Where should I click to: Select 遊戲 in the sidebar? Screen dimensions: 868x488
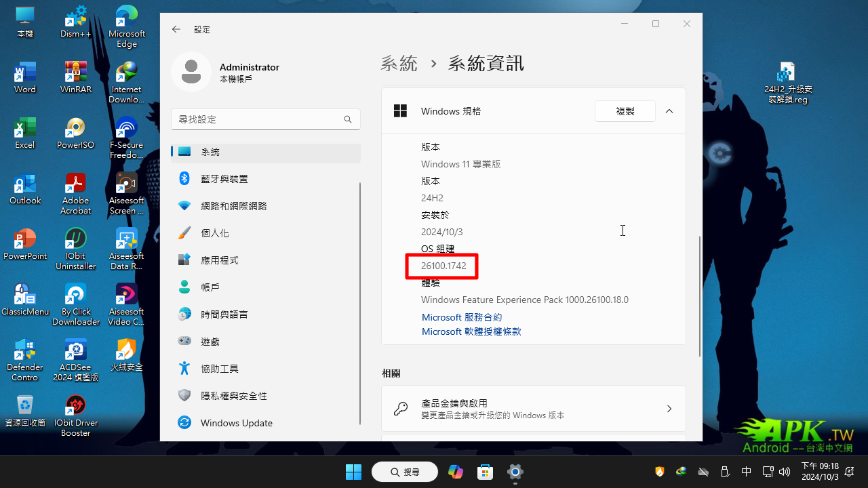click(266, 342)
